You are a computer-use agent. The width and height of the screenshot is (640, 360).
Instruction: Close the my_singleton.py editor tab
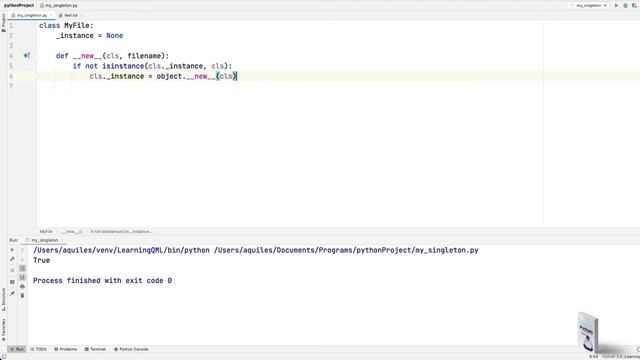point(51,15)
